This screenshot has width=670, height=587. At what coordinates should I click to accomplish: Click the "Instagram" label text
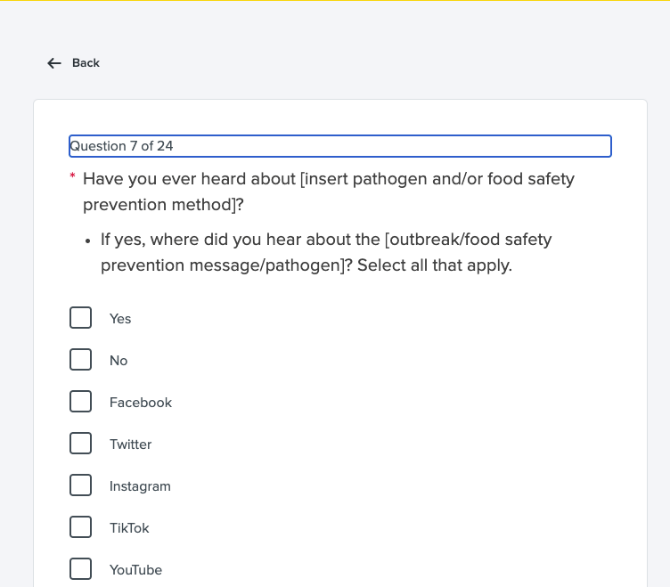[140, 487]
